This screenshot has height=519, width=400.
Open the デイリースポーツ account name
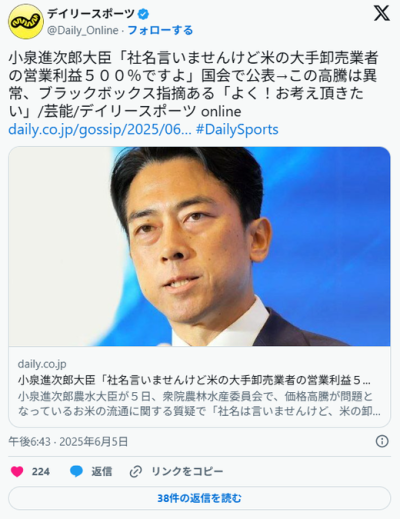tap(91, 14)
